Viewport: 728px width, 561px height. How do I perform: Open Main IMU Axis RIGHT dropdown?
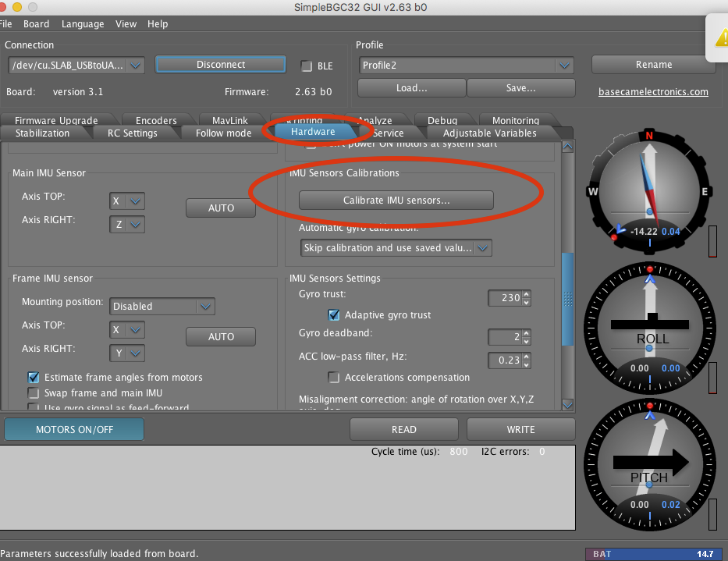[127, 224]
